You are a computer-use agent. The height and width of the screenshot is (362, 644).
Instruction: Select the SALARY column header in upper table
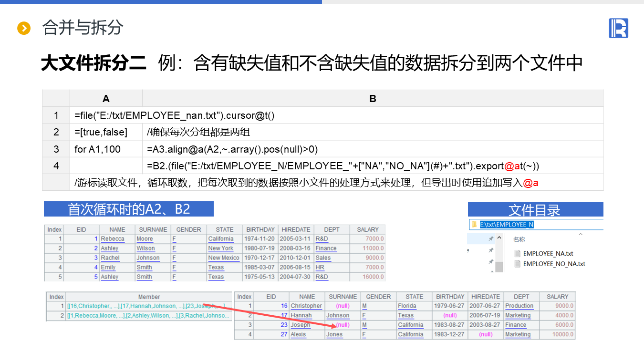tap(367, 229)
